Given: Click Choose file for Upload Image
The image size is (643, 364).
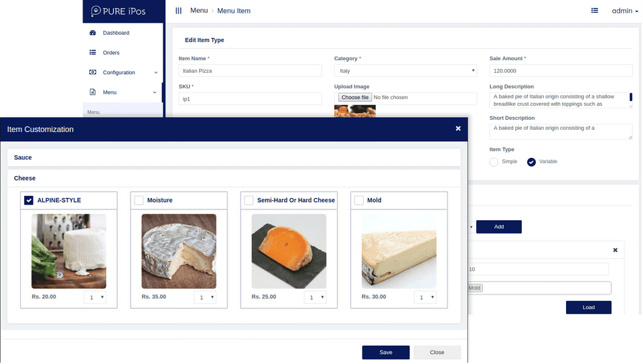Looking at the screenshot, I should click(x=355, y=98).
